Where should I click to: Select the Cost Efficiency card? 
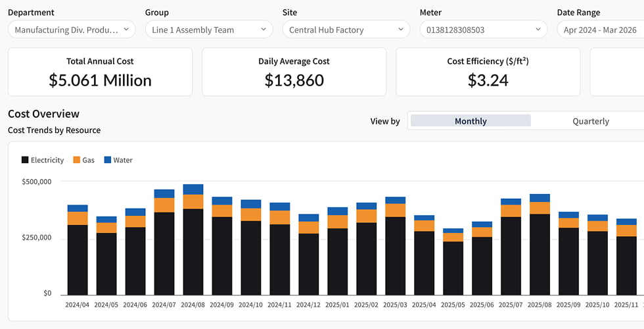click(x=488, y=72)
